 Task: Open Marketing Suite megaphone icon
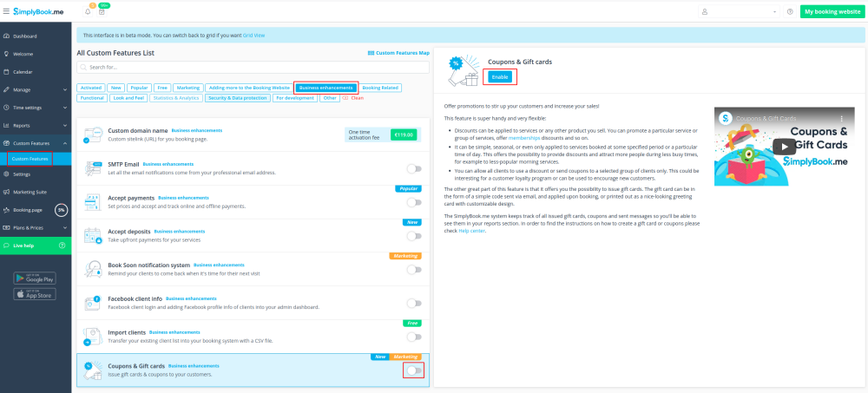[7, 192]
